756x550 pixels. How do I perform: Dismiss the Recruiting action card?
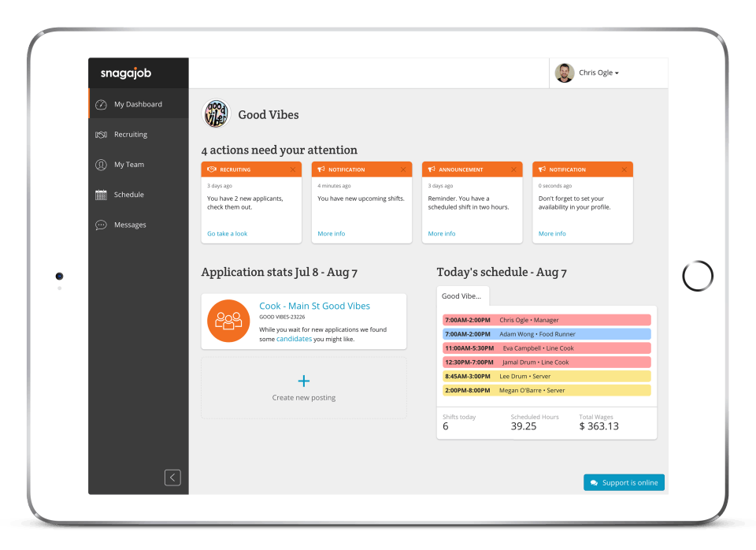tap(293, 169)
